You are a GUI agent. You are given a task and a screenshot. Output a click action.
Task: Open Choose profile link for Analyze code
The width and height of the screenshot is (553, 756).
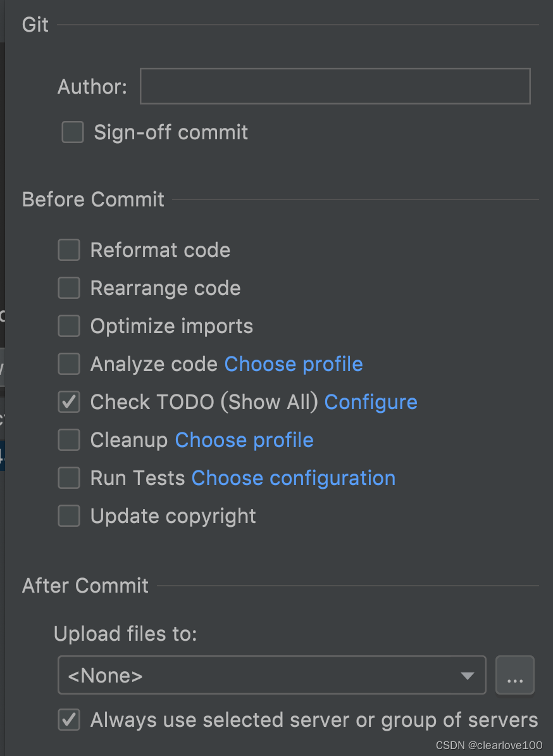pyautogui.click(x=294, y=364)
